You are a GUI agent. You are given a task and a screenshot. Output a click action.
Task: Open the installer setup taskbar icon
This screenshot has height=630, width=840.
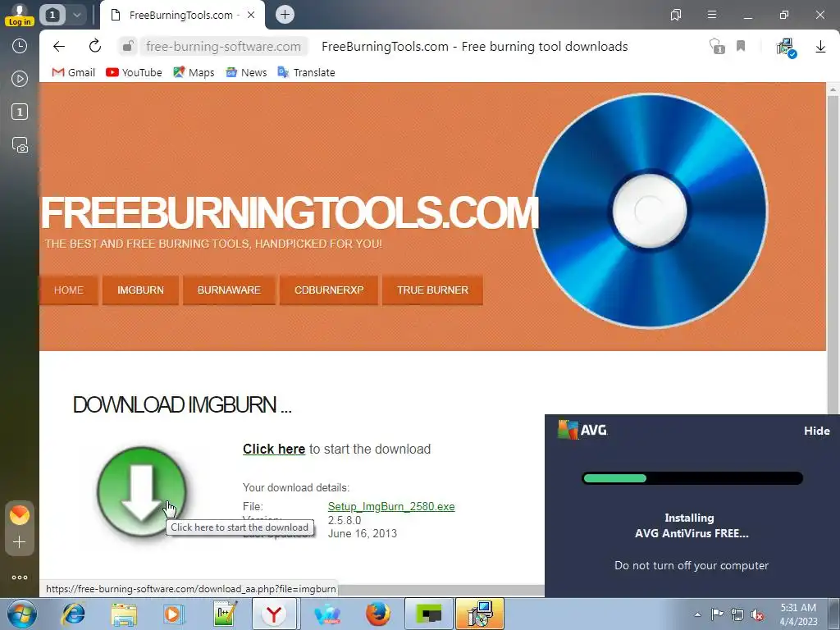coord(480,614)
